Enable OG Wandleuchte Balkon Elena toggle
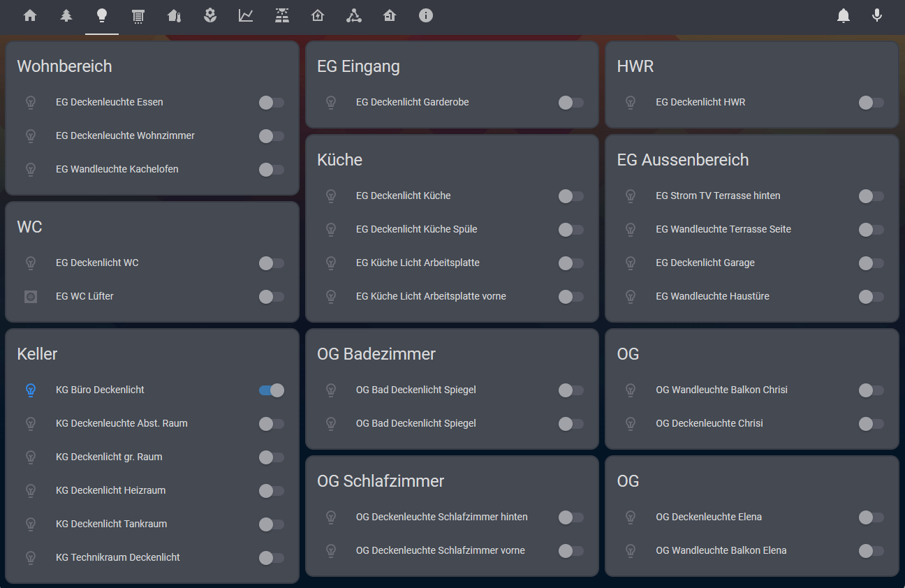 tap(871, 551)
